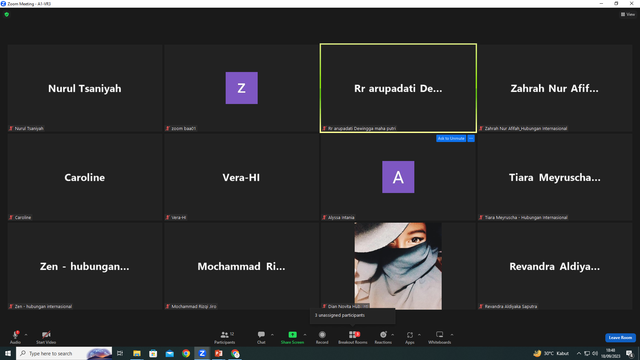The height and width of the screenshot is (360, 640).
Task: Click muted mic icon on Caroline label
Action: [11, 217]
